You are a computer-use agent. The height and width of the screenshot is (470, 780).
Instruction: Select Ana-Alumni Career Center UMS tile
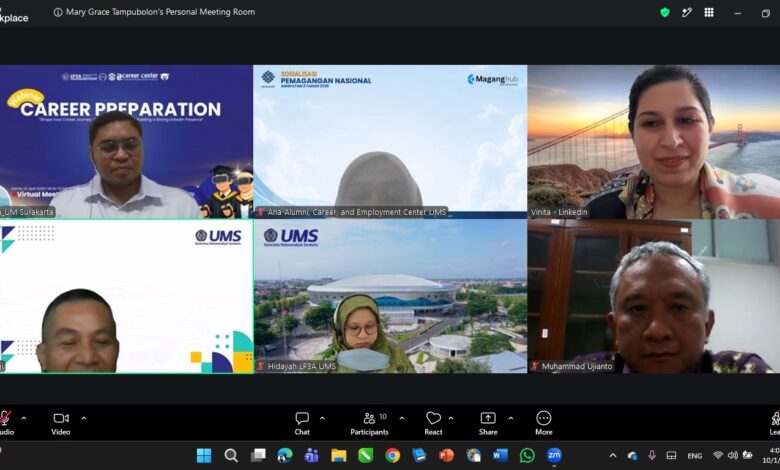[x=390, y=142]
